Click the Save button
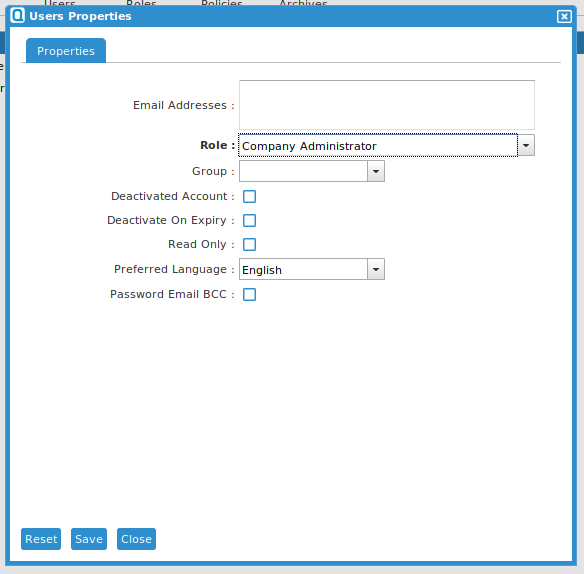 [x=89, y=539]
